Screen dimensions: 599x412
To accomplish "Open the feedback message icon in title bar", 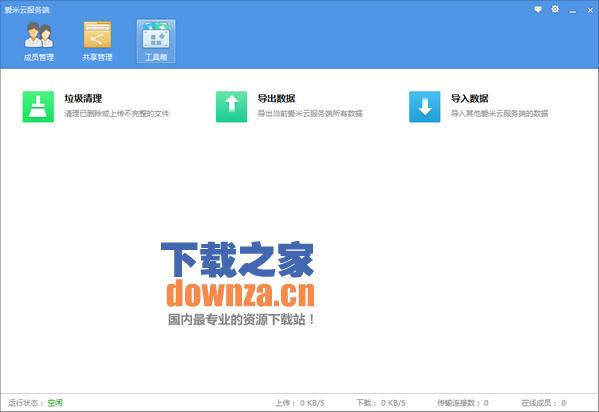I will pos(538,9).
